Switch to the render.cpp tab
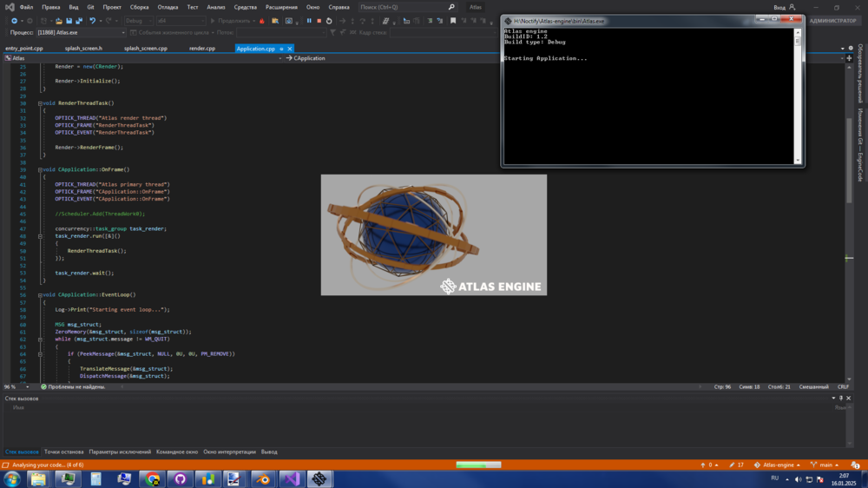The width and height of the screenshot is (868, 488). [x=202, y=49]
